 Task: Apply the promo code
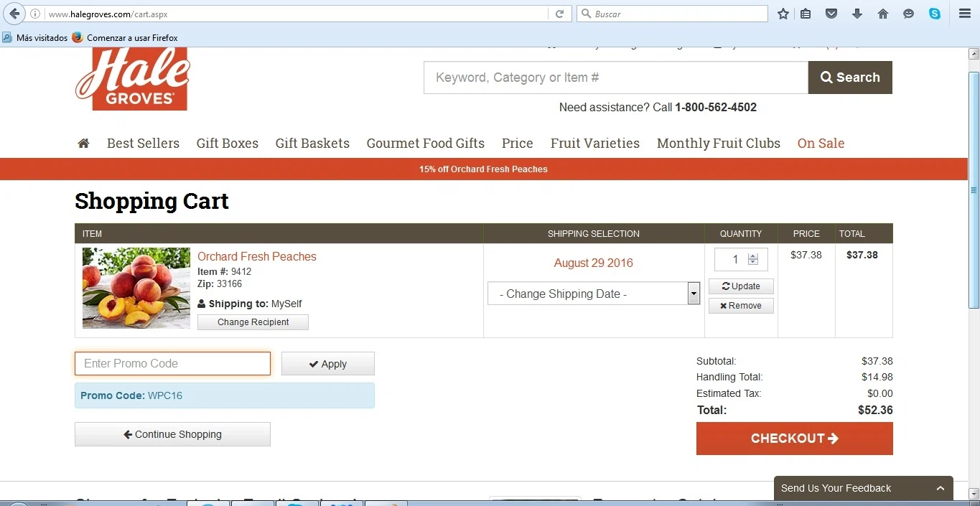click(x=328, y=364)
